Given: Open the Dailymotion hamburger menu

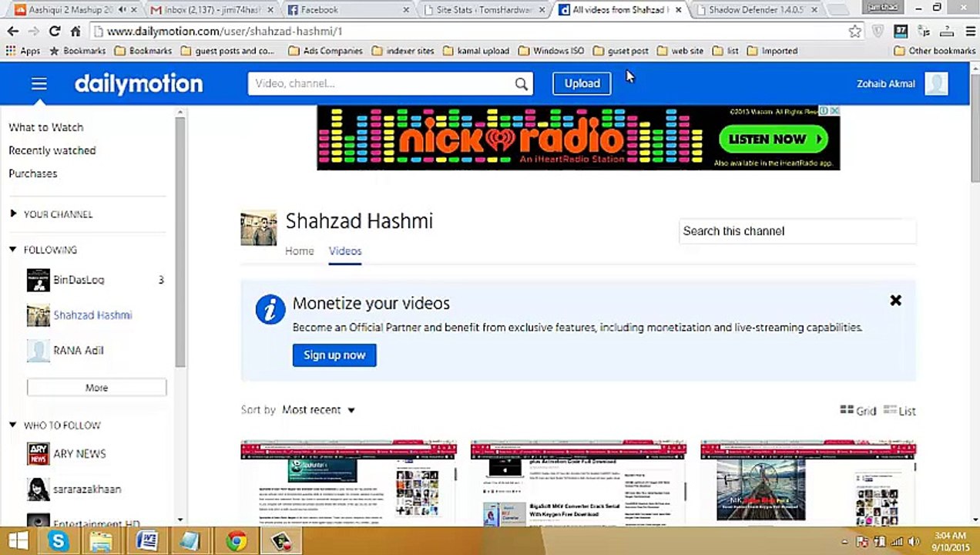Looking at the screenshot, I should tap(39, 83).
